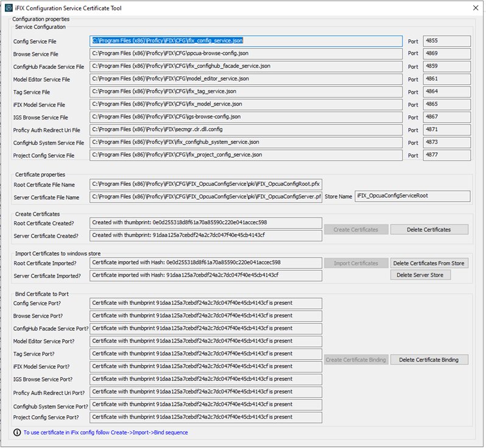Click the Project Config Service Port status field
The width and height of the screenshot is (486, 448).
coord(206,418)
